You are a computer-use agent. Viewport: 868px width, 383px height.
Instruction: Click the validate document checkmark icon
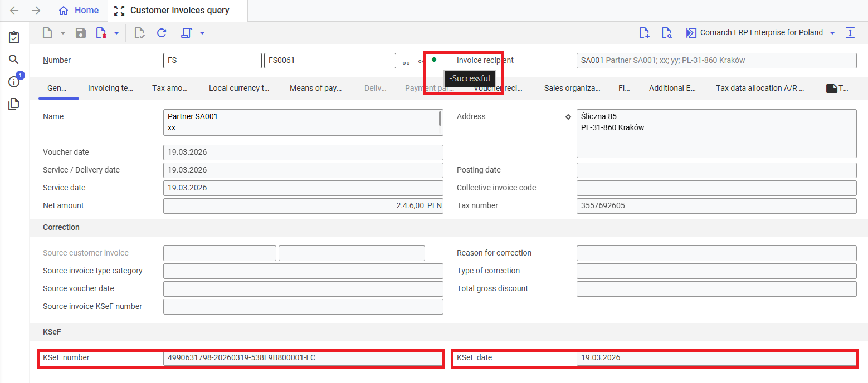click(x=140, y=33)
